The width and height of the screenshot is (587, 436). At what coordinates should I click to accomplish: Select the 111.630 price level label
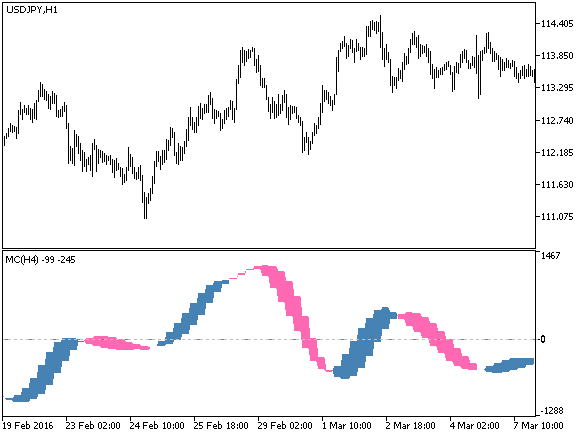tap(557, 185)
